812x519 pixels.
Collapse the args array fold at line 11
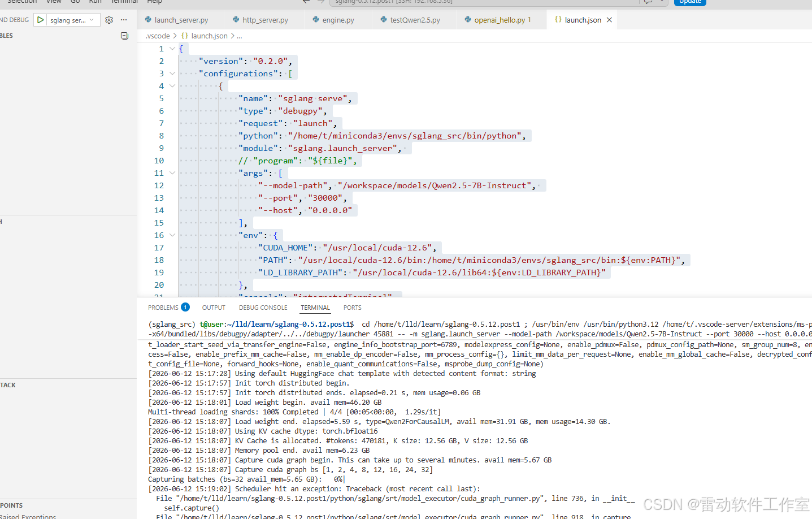[x=172, y=173]
